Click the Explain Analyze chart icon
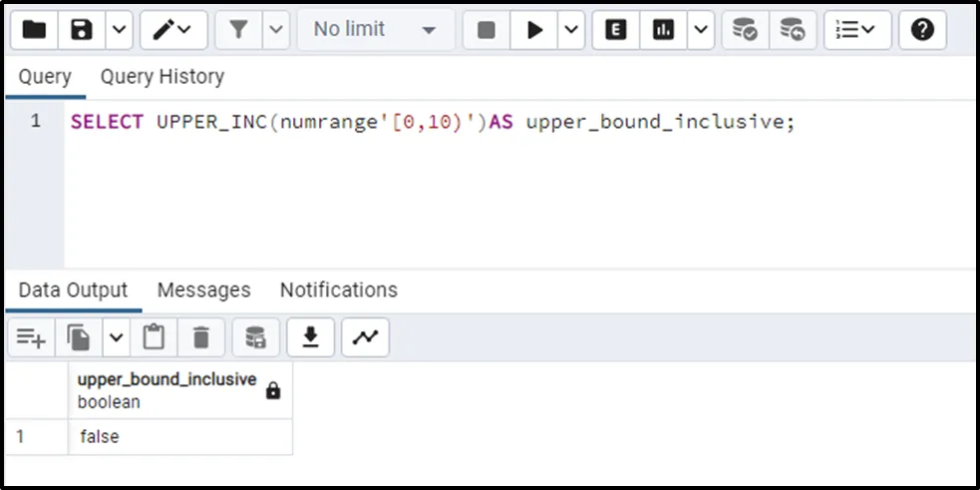The height and width of the screenshot is (490, 980). coord(663,30)
